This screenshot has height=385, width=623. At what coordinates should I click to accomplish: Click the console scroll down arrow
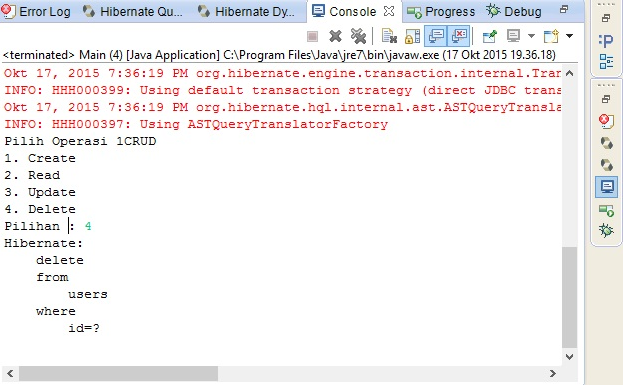[569, 356]
